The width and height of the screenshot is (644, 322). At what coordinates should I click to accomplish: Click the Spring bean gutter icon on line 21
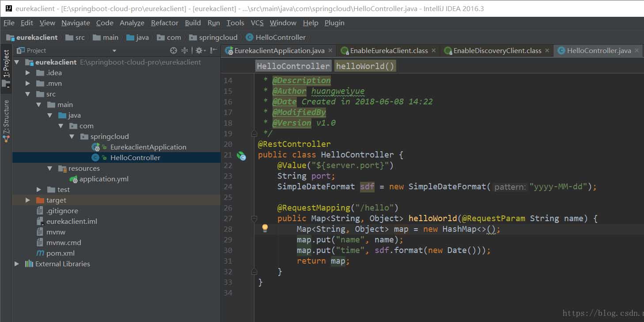[241, 155]
